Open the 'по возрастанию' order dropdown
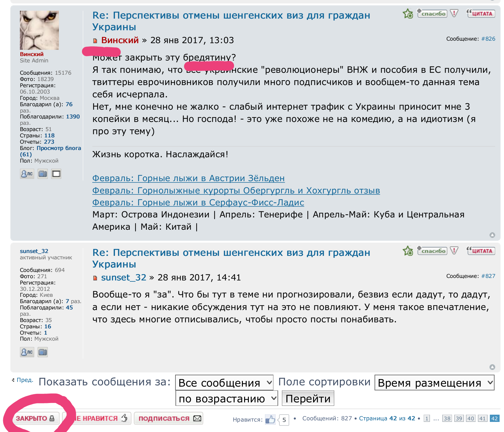The width and height of the screenshot is (504, 432). 226,399
